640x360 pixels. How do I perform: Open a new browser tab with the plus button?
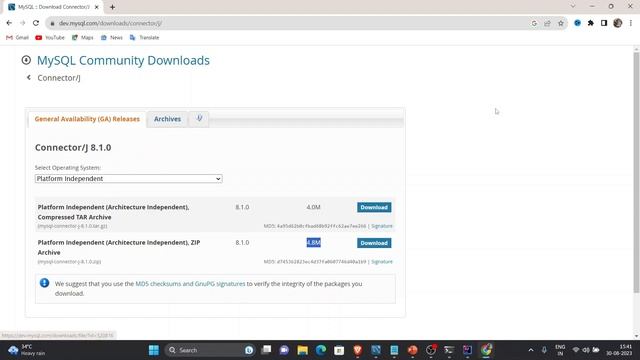(x=112, y=7)
